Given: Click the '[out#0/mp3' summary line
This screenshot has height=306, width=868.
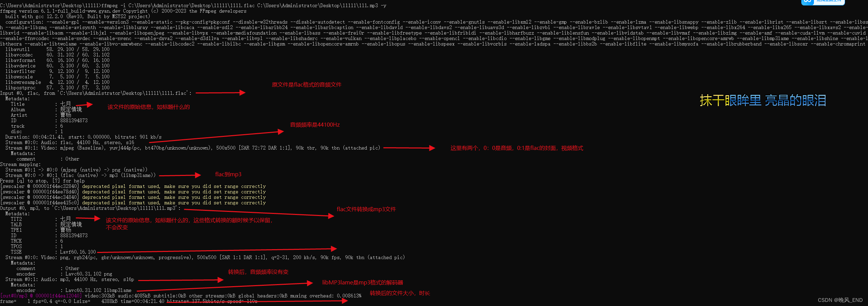Looking at the screenshot, I should (x=181, y=296).
